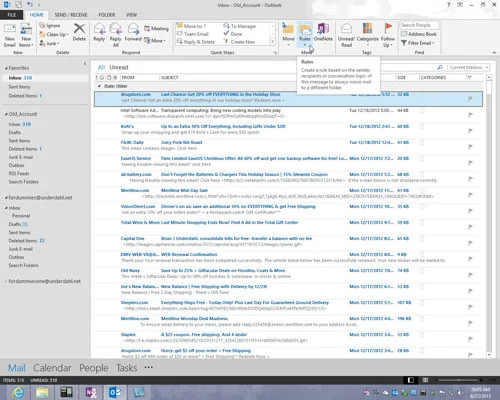Open Address Book in Find group
500x400 pixels.
click(419, 34)
